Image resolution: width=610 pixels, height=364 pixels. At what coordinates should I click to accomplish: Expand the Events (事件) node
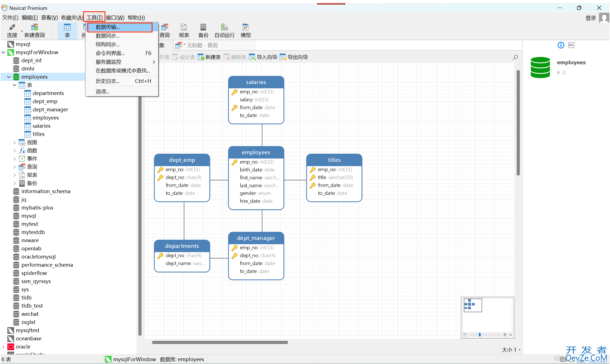[15, 159]
